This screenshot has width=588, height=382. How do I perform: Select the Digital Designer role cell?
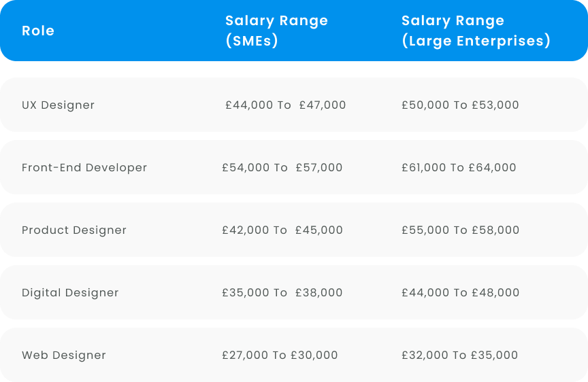pyautogui.click(x=70, y=292)
